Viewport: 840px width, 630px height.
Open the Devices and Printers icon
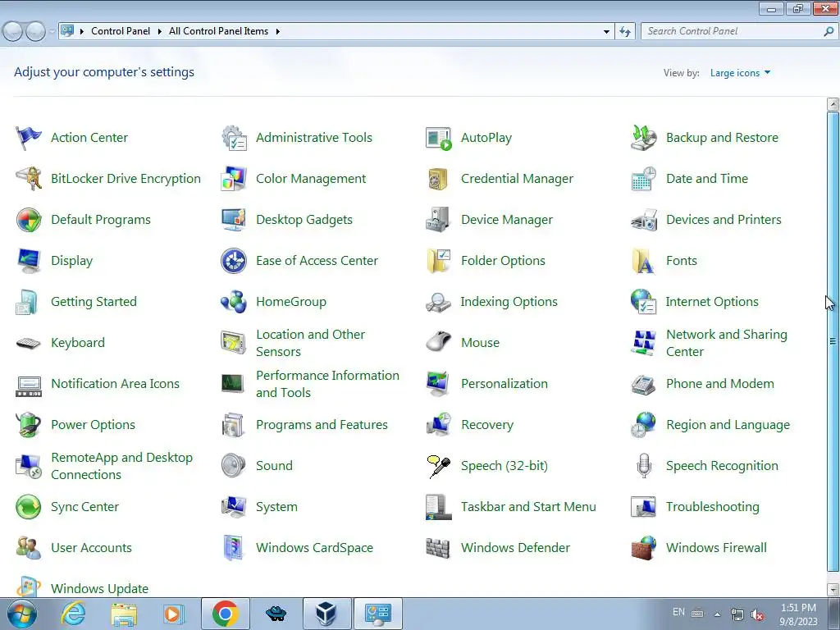pos(643,220)
